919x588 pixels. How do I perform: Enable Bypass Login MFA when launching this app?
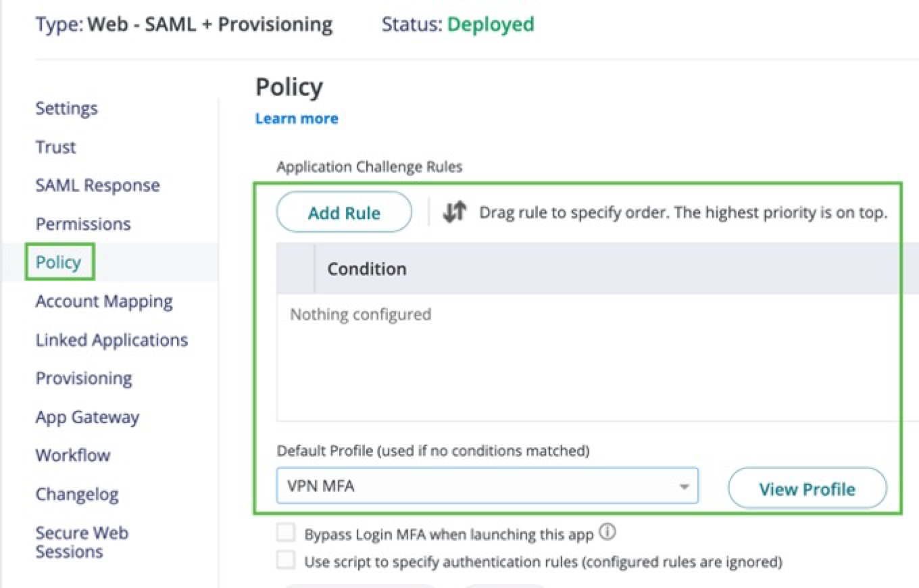point(285,533)
